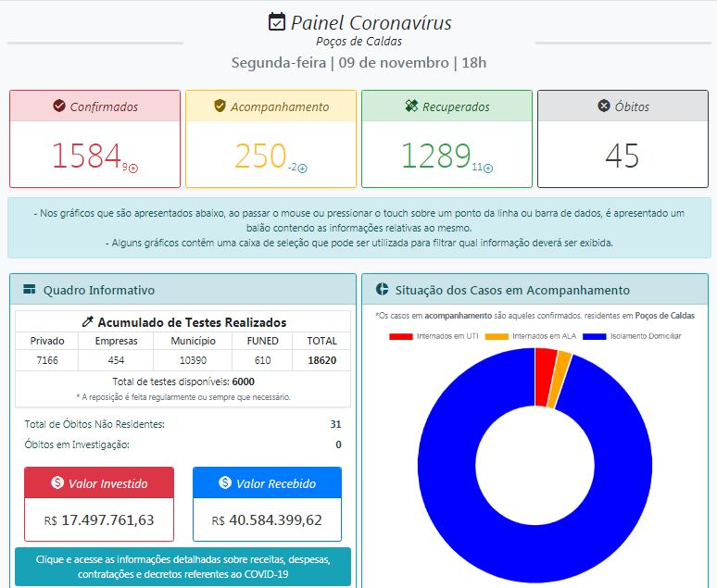Image resolution: width=717 pixels, height=588 pixels.
Task: Click the Privado column header
Action: pos(47,341)
